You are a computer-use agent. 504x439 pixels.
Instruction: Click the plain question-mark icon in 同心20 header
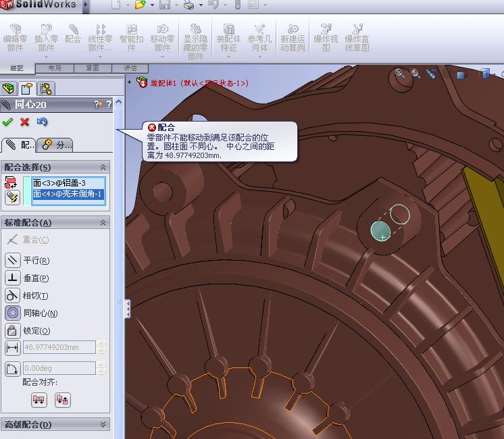(109, 104)
